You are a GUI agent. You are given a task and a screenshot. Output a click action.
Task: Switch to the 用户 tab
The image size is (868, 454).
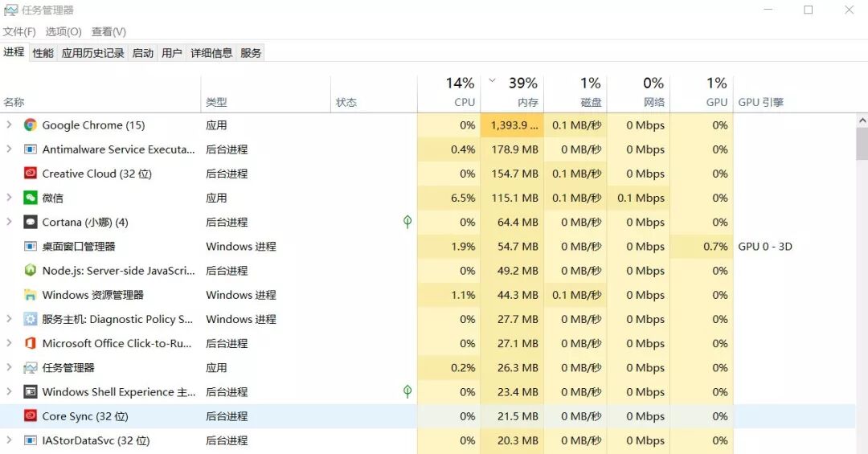pyautogui.click(x=172, y=53)
